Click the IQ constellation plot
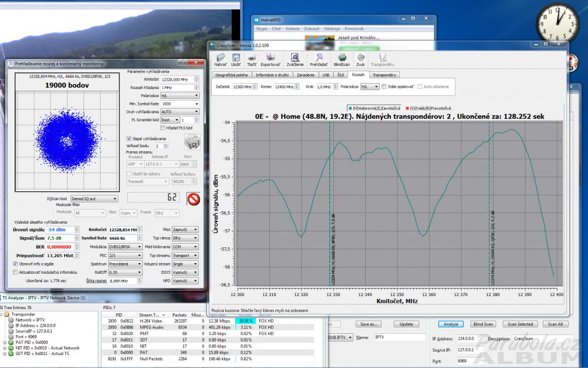Viewport: 588px width, 368px height. tap(67, 141)
